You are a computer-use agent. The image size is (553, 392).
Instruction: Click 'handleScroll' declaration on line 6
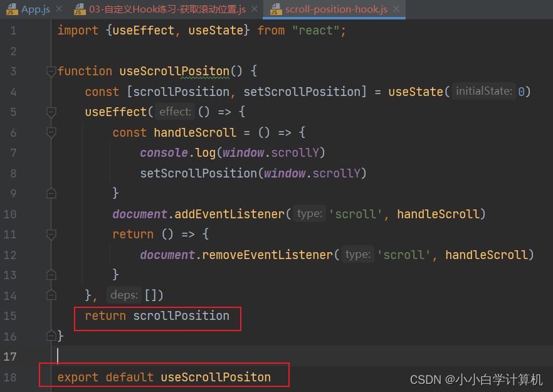(195, 133)
